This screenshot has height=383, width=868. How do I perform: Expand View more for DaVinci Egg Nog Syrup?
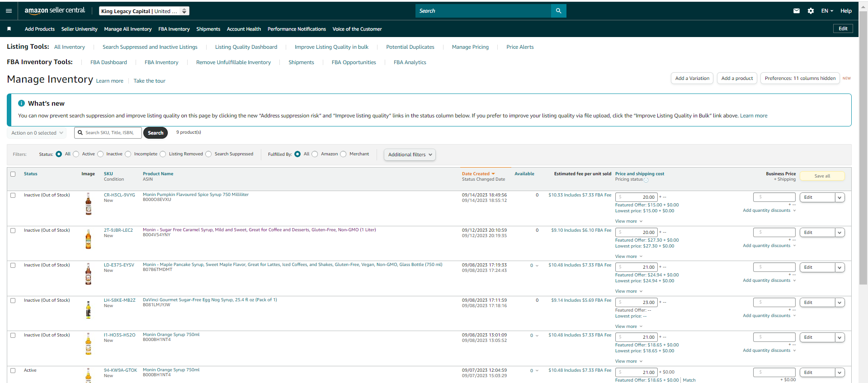[x=628, y=327]
